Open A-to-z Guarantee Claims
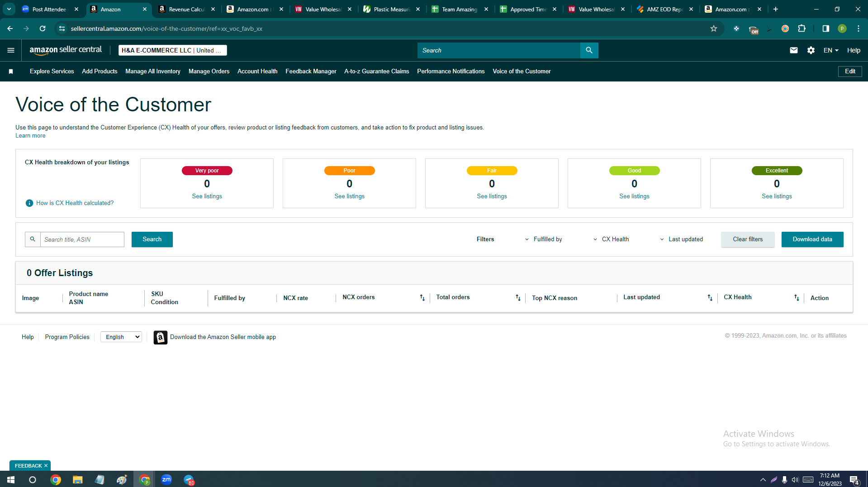The image size is (868, 487). click(376, 72)
